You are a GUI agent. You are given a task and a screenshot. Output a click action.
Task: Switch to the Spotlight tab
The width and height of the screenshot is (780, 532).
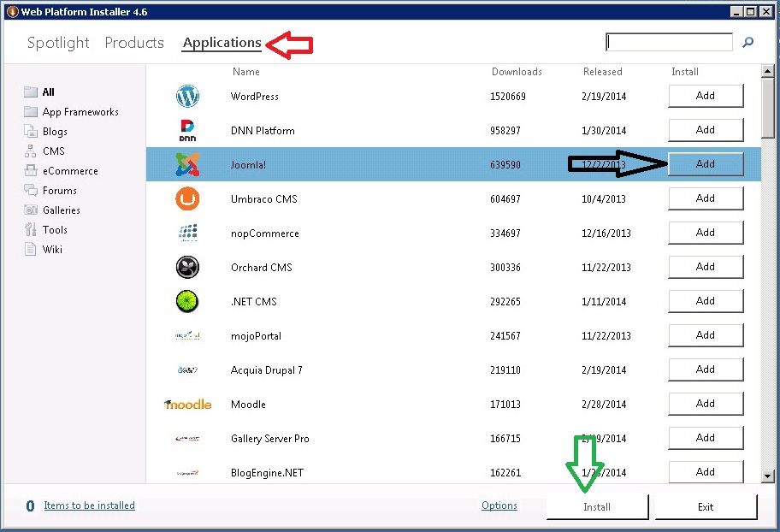click(58, 43)
